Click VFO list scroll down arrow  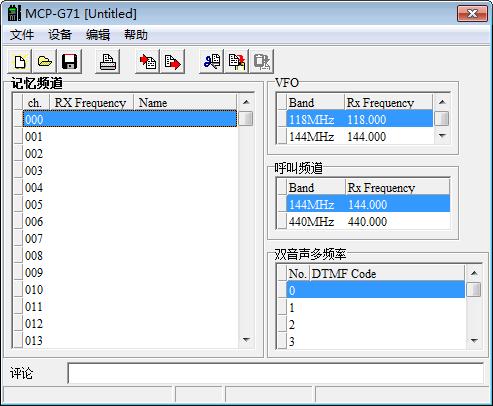[442, 135]
